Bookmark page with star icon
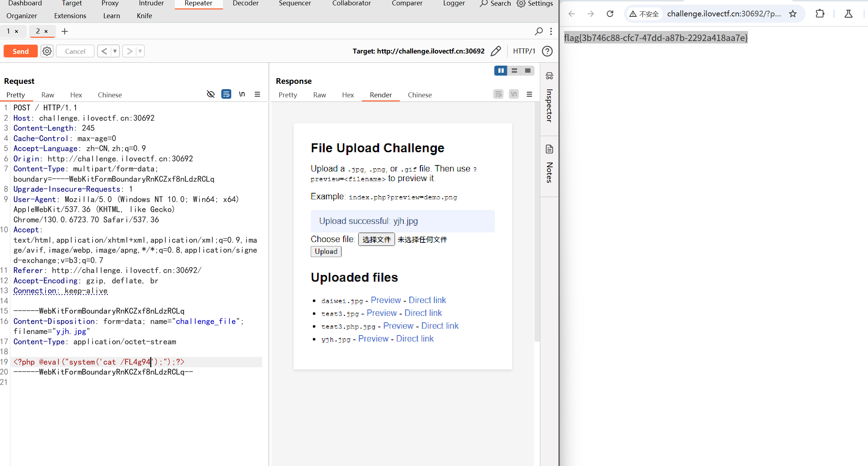 (793, 14)
